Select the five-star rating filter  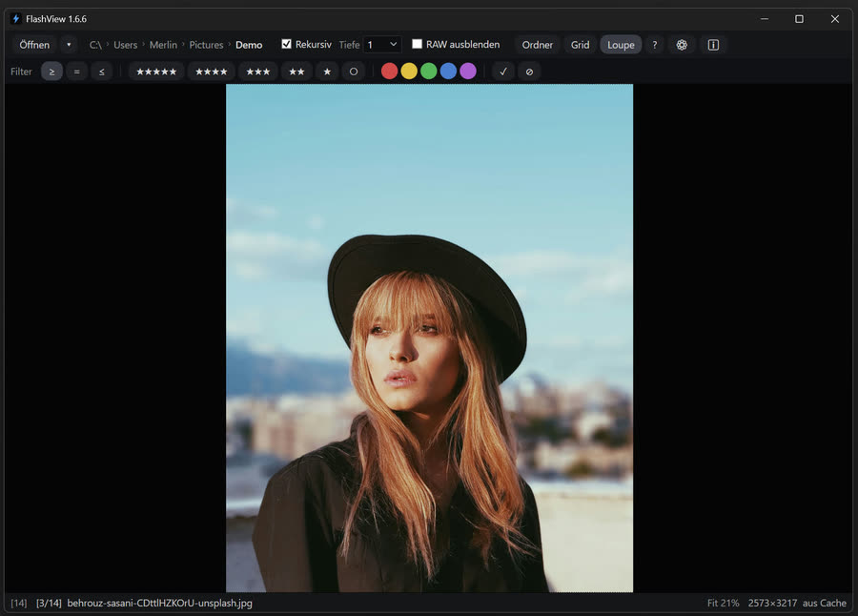155,71
